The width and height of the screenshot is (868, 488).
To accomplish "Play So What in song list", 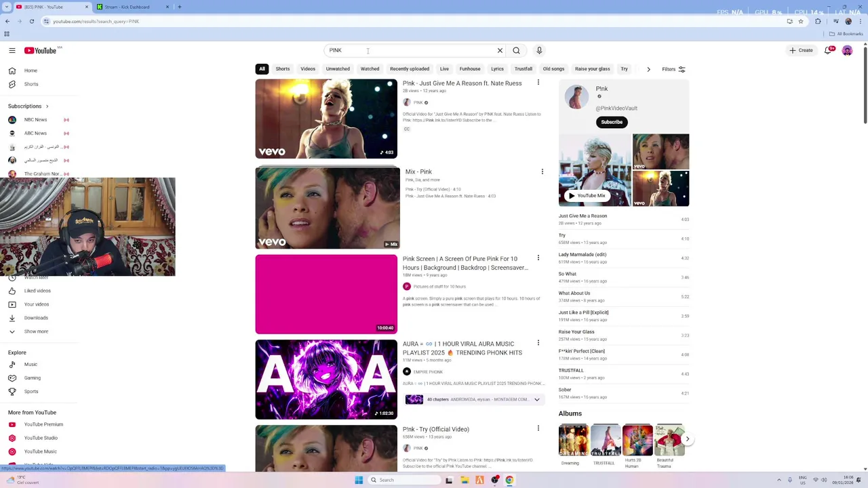I will [568, 274].
